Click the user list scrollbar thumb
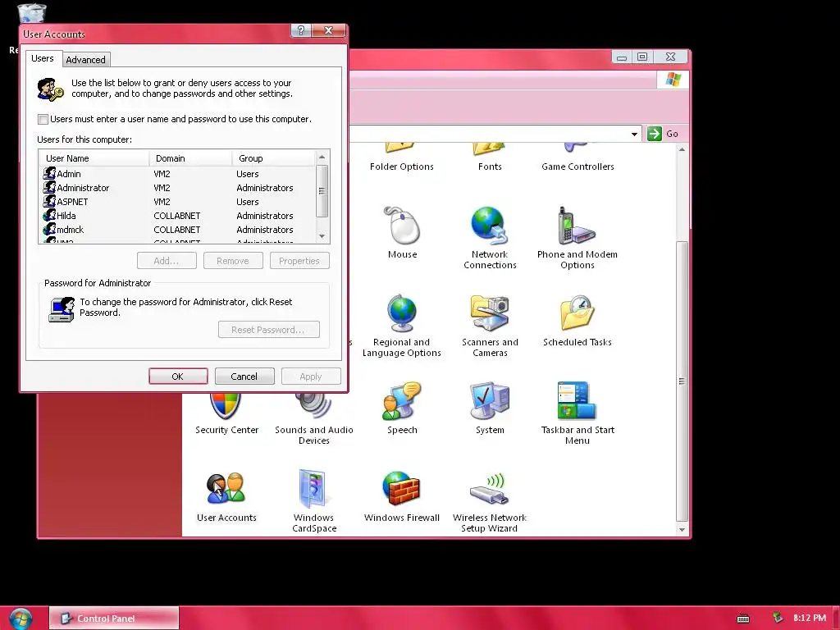 pyautogui.click(x=322, y=190)
